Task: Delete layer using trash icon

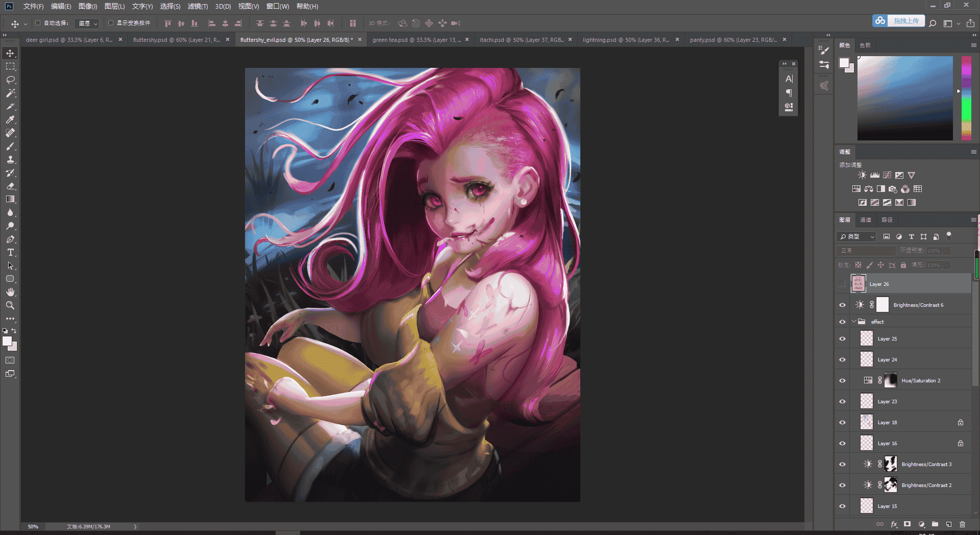Action: [x=962, y=524]
